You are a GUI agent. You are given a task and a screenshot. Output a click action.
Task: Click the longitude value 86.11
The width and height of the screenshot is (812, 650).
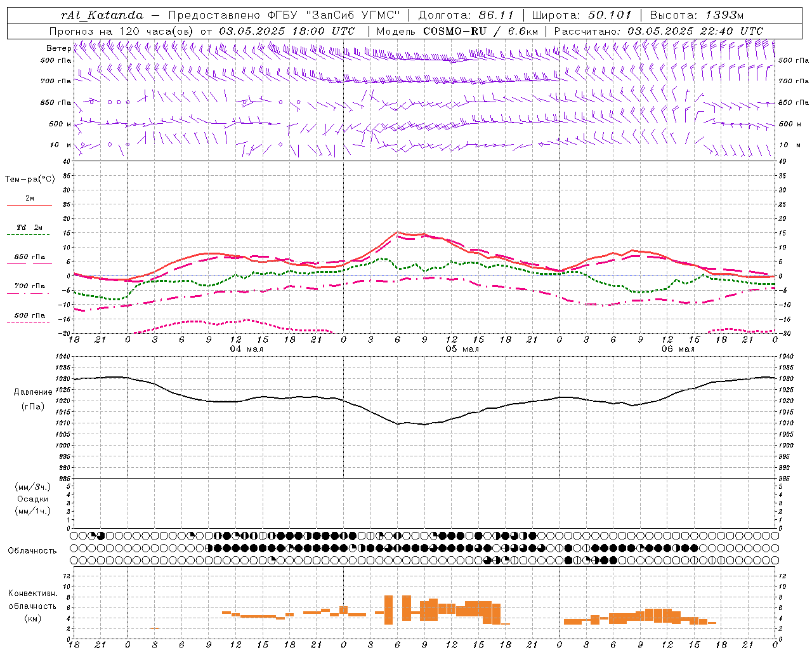[x=496, y=15]
